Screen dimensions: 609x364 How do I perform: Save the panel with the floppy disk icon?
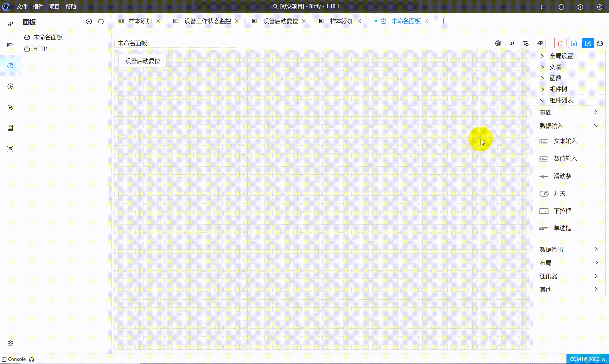click(x=574, y=43)
